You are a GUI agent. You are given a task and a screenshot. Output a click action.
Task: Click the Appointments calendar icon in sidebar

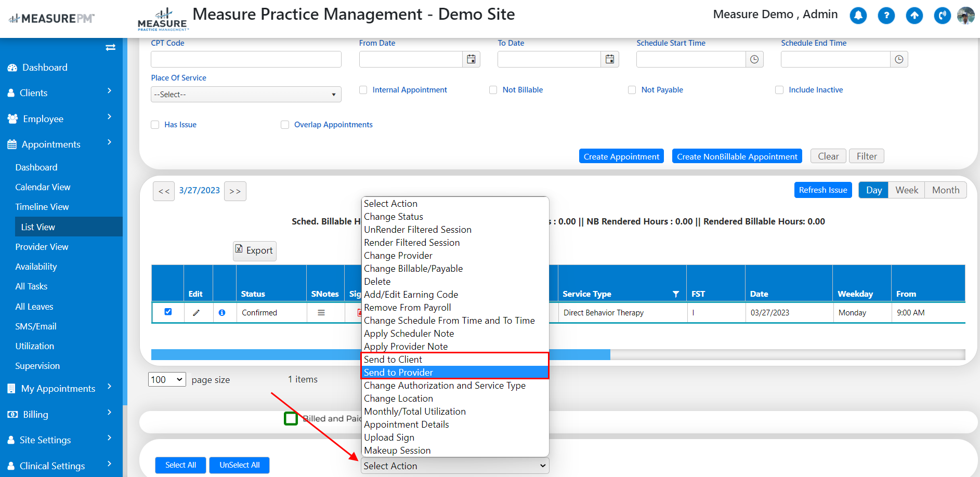(x=12, y=144)
